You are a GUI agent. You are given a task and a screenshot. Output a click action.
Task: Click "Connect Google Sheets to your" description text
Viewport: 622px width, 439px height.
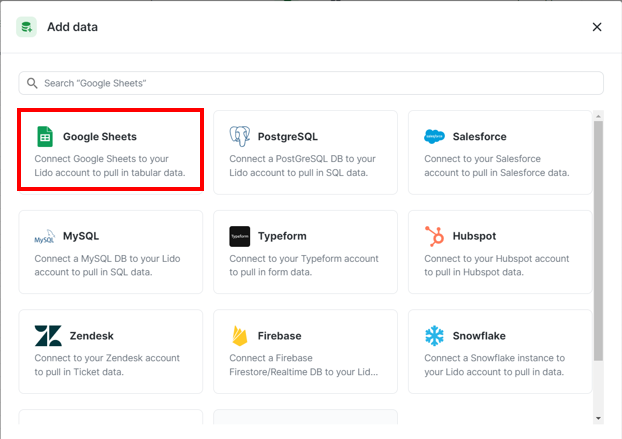102,159
